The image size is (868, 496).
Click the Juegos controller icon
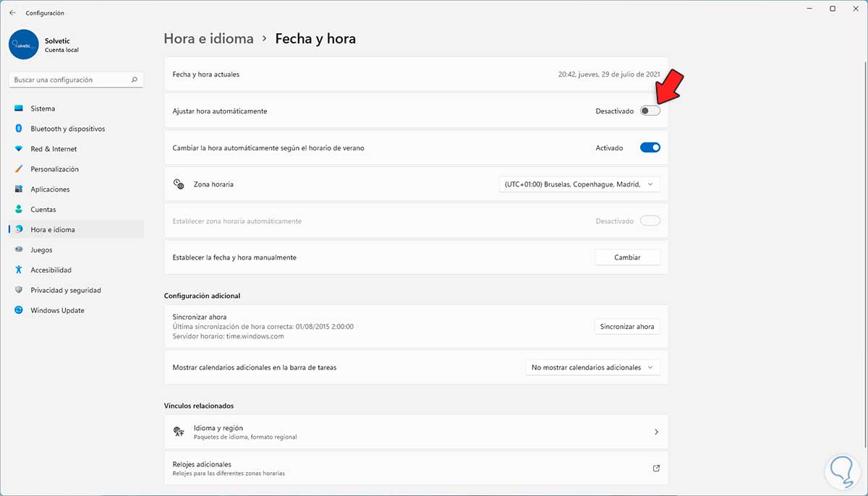coord(19,250)
